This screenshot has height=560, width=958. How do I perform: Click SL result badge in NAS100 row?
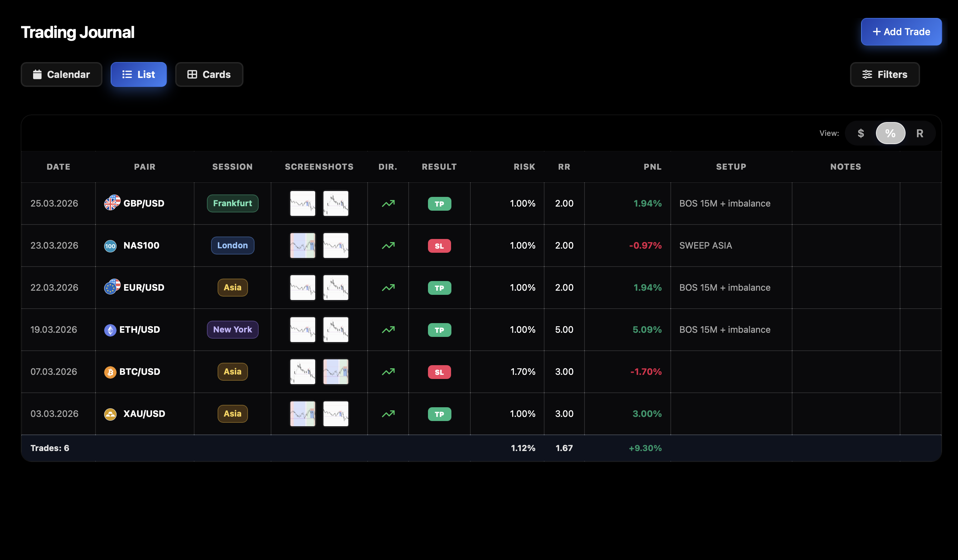(439, 246)
